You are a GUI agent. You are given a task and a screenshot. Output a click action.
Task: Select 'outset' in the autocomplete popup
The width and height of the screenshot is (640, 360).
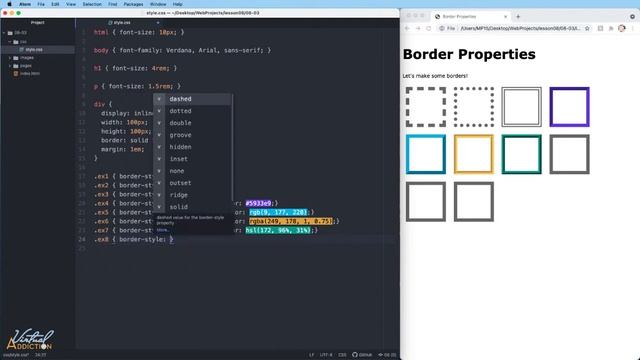point(192,183)
